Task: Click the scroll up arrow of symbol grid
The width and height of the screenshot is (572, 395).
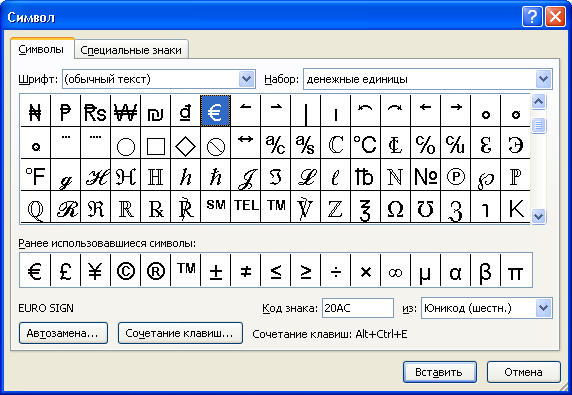Action: (x=538, y=102)
